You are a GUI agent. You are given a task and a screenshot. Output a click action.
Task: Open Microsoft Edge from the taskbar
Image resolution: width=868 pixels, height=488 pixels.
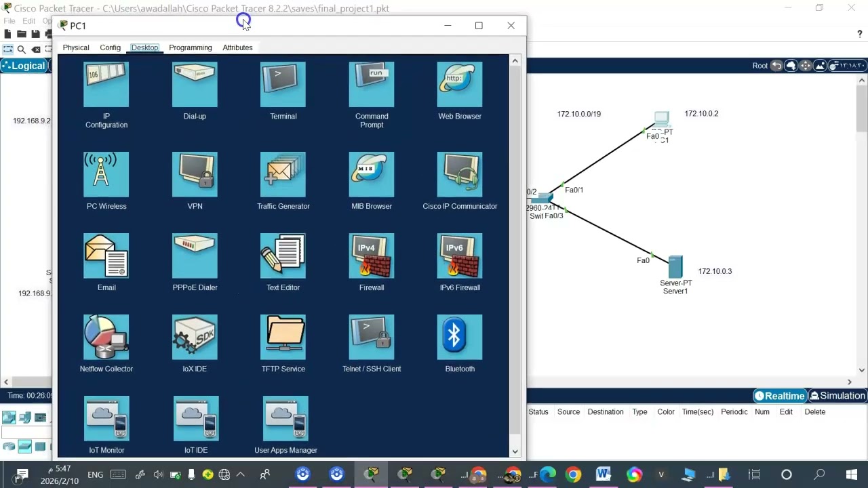(x=547, y=474)
